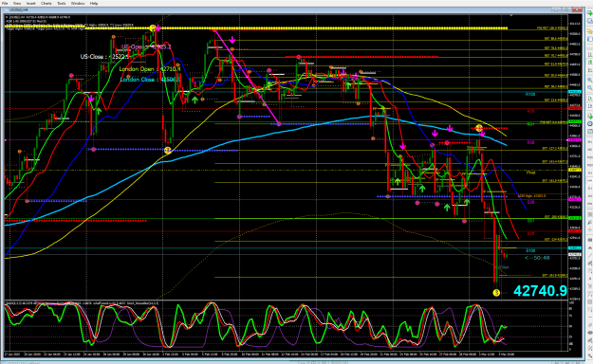
Task: Select the M5 timeframe button
Action: coord(590,149)
